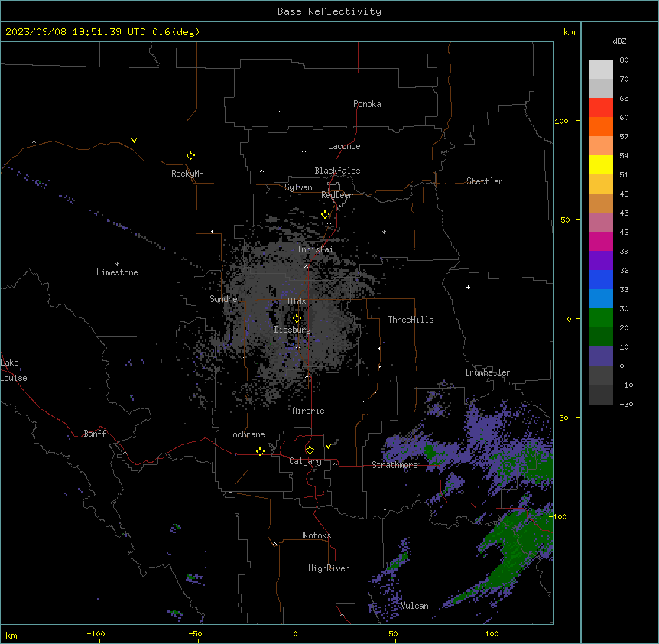This screenshot has height=644, width=659.
Task: Click the asterisk marker east of Innisfail
Action: [x=384, y=232]
